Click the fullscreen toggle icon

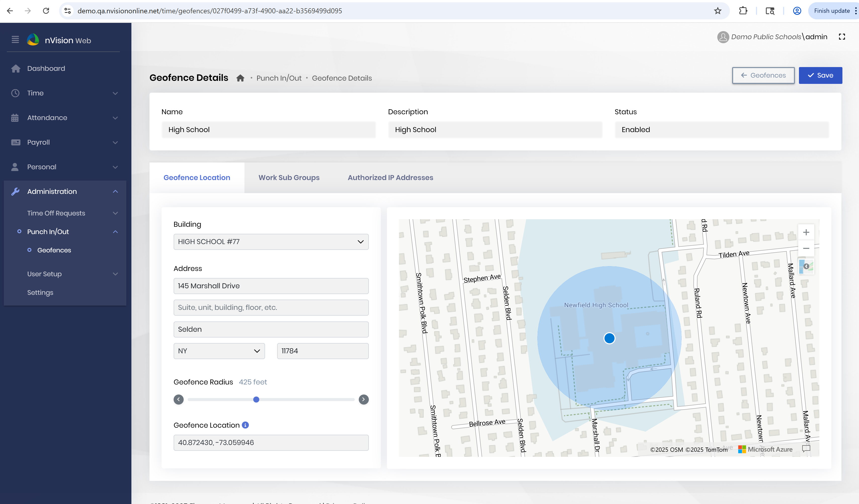[x=842, y=37]
